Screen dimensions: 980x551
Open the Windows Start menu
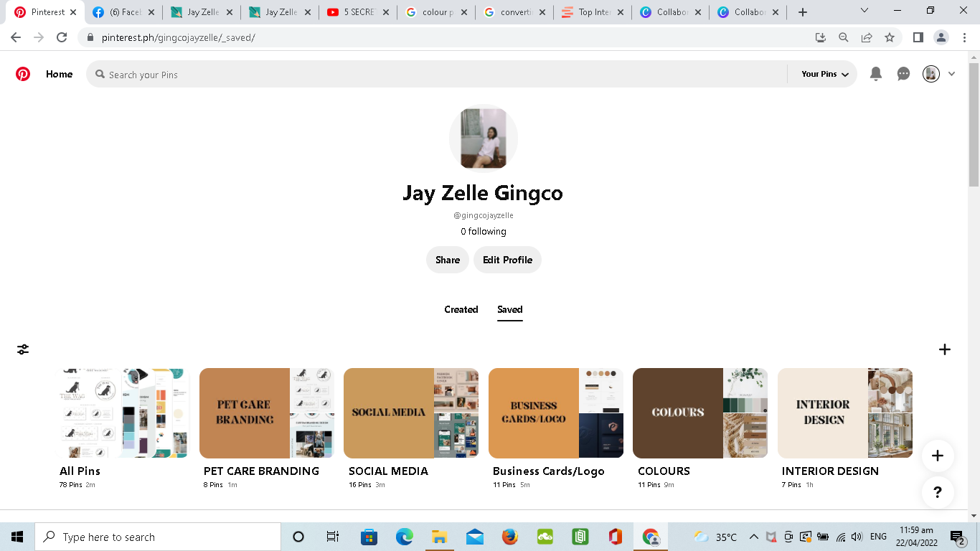(17, 537)
